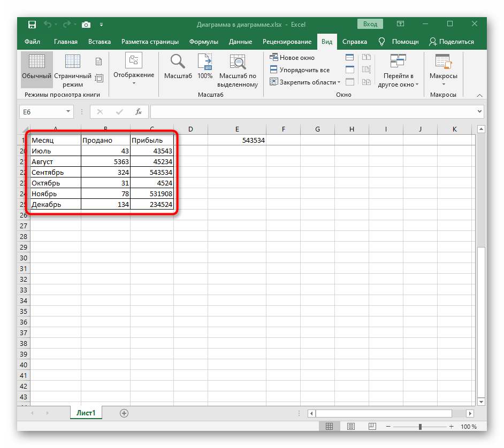Click the Name Box showing E6
Viewport: 504px width, 448px height.
click(x=42, y=112)
